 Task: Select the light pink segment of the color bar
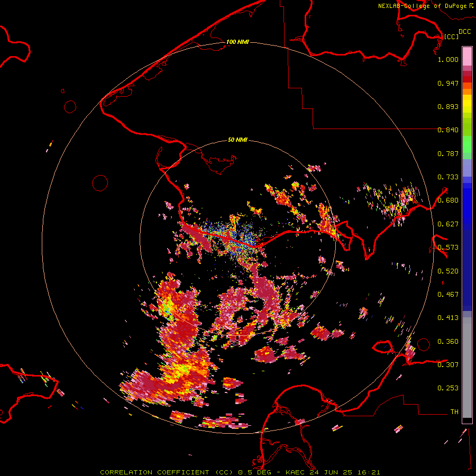467,56
